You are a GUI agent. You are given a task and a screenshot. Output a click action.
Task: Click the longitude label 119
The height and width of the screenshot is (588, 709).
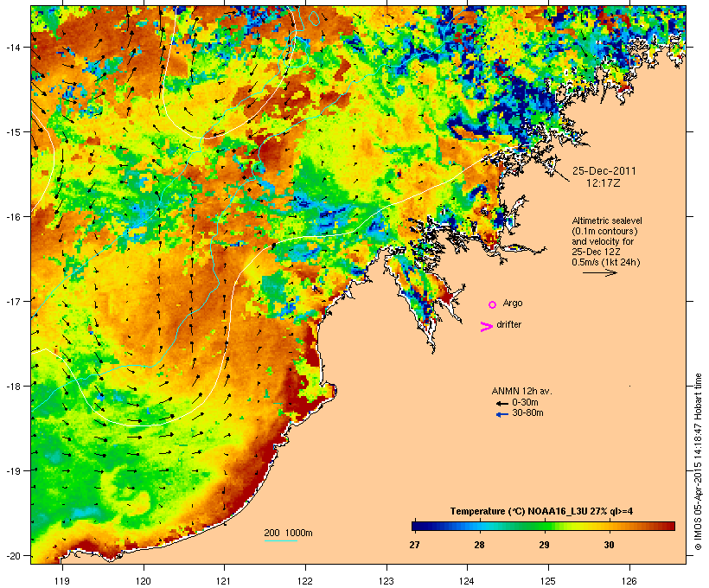[x=62, y=581]
